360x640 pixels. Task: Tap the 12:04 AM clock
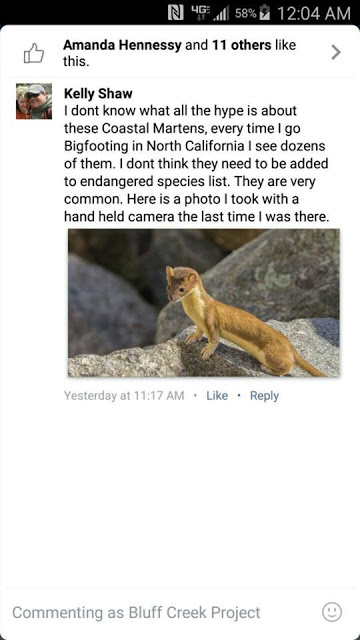[313, 13]
